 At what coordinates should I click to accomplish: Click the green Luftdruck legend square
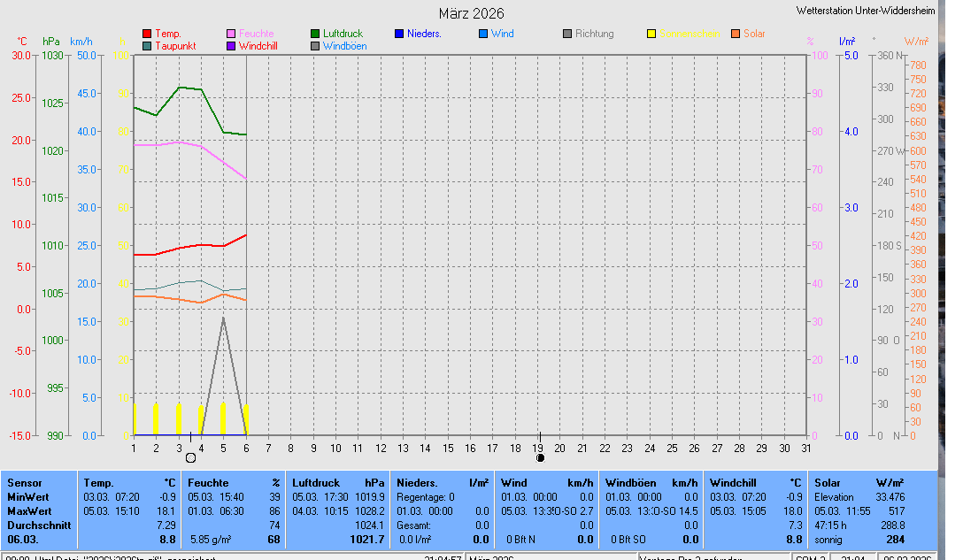(x=315, y=34)
